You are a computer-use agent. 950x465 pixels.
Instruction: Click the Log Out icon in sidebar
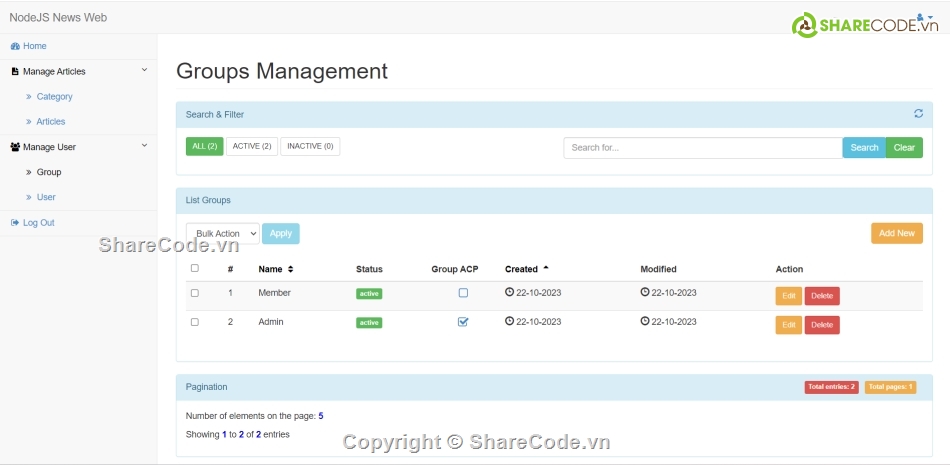[x=15, y=223]
